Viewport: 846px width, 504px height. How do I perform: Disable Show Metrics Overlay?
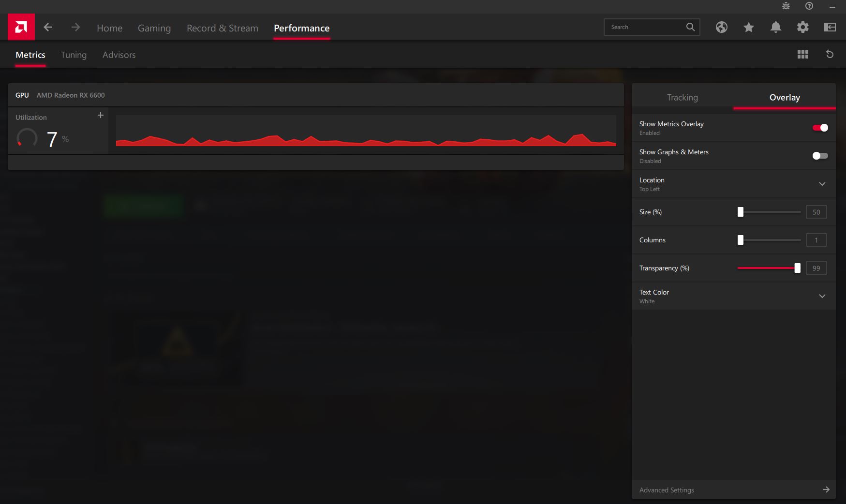(819, 128)
